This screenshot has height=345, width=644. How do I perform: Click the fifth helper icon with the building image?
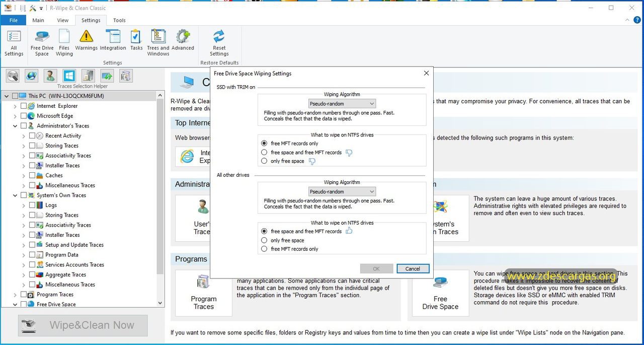[88, 76]
